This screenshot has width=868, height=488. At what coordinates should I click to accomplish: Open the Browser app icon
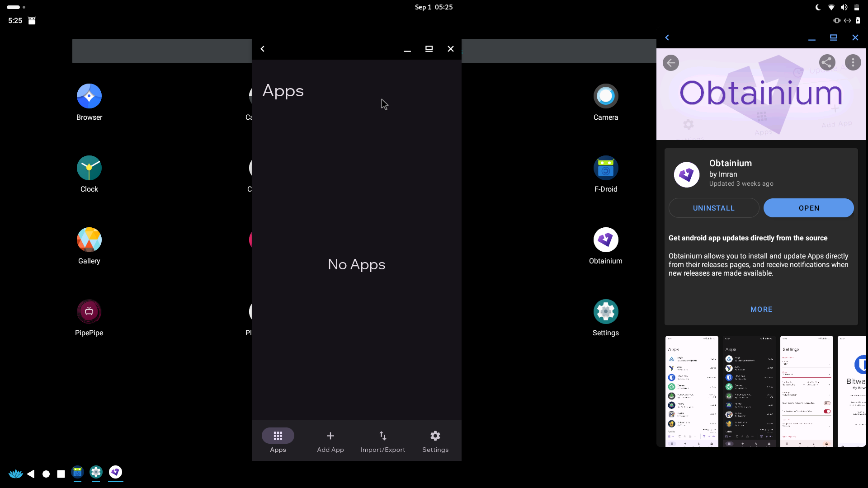89,96
